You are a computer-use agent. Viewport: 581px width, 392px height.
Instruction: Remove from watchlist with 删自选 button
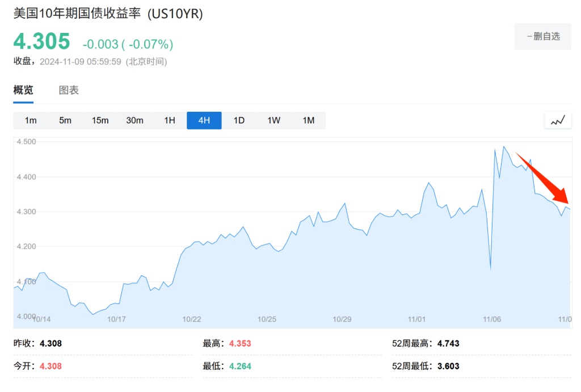(542, 36)
